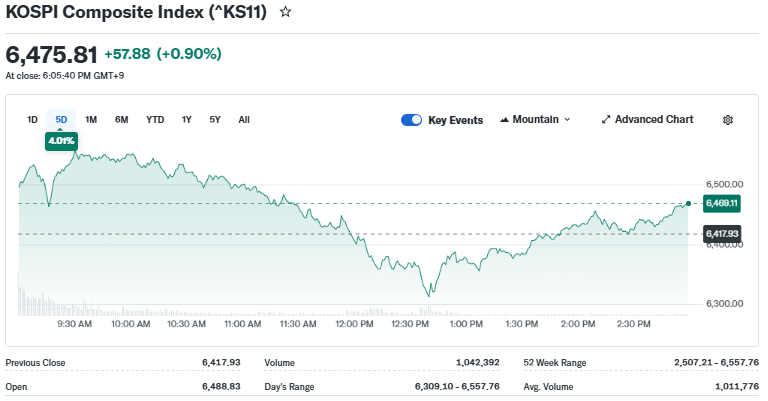Click the 6,500.00 y-axis label

coord(724,185)
